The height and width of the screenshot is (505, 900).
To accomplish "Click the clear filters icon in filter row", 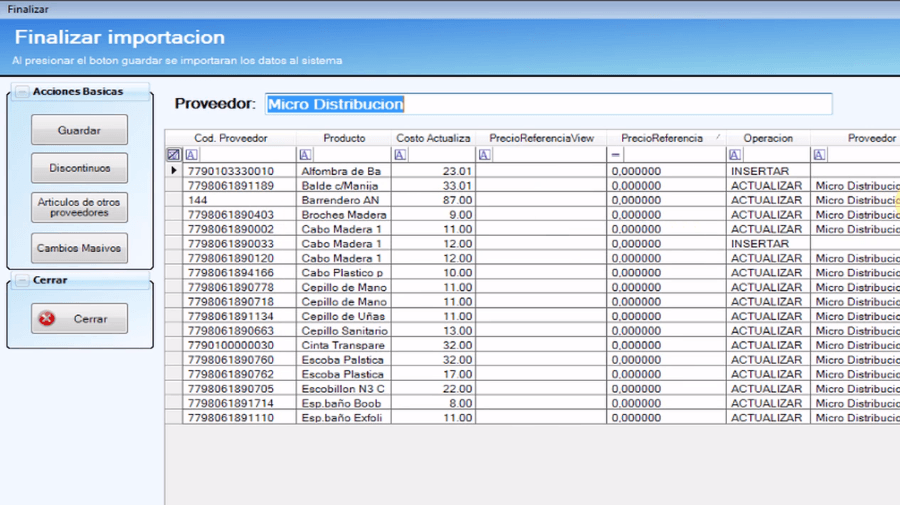I will coord(173,155).
